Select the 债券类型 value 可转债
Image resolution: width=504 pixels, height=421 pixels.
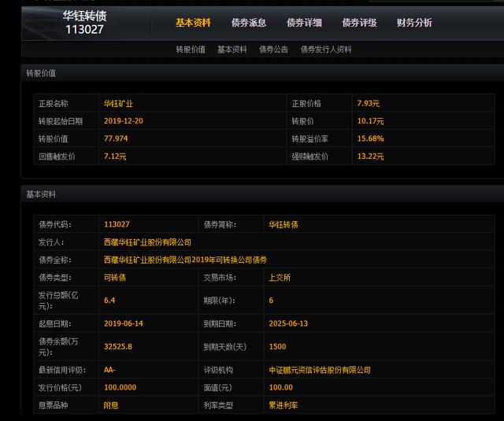[115, 278]
